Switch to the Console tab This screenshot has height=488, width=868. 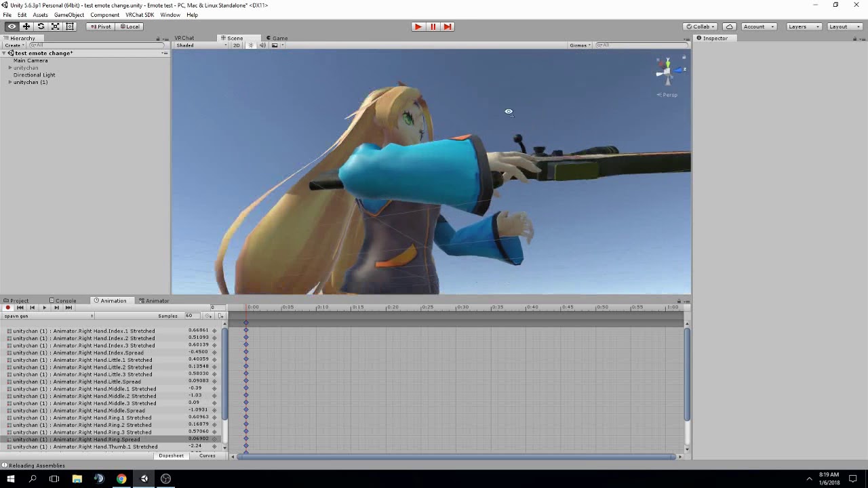[62, 301]
